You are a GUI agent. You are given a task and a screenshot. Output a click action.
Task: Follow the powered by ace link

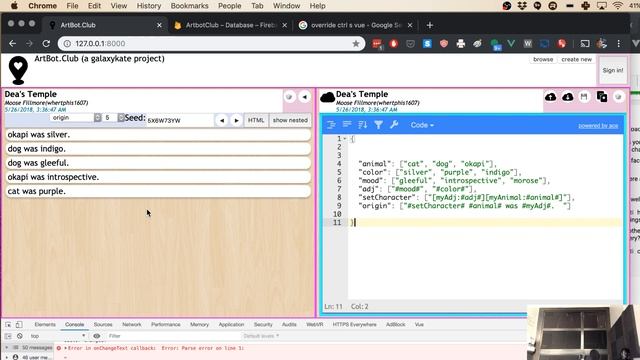pyautogui.click(x=598, y=126)
